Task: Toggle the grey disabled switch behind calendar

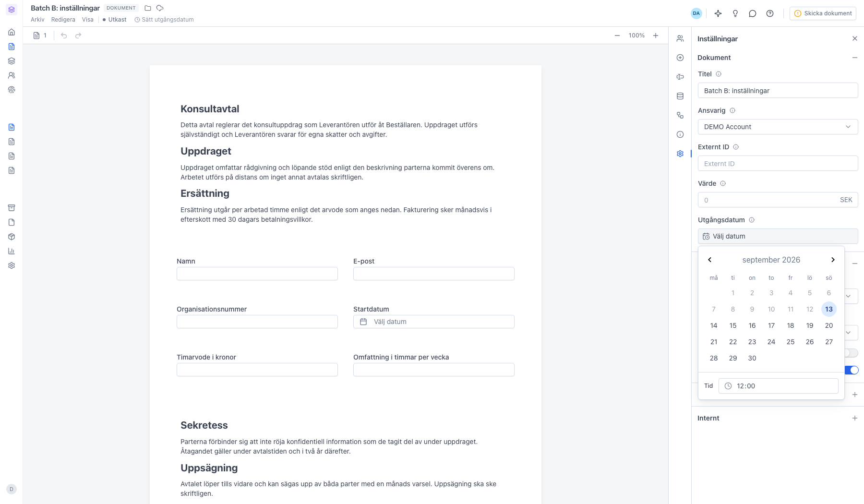Action: [852, 353]
